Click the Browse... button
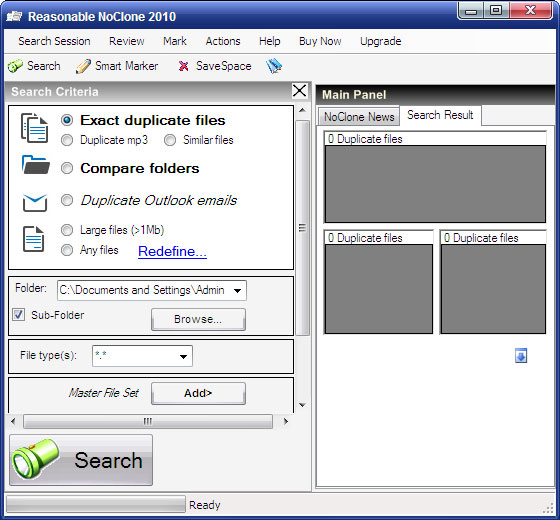Screen dimensions: 560x520 coord(198,319)
